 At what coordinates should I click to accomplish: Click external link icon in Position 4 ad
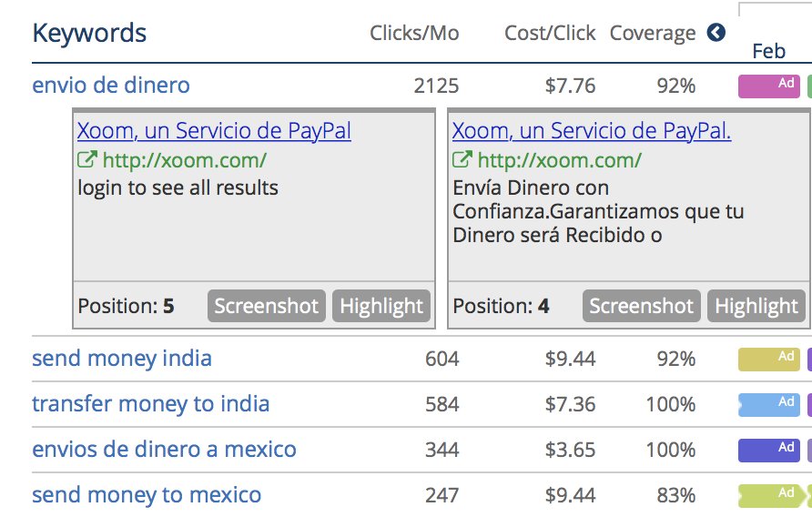coord(462,161)
